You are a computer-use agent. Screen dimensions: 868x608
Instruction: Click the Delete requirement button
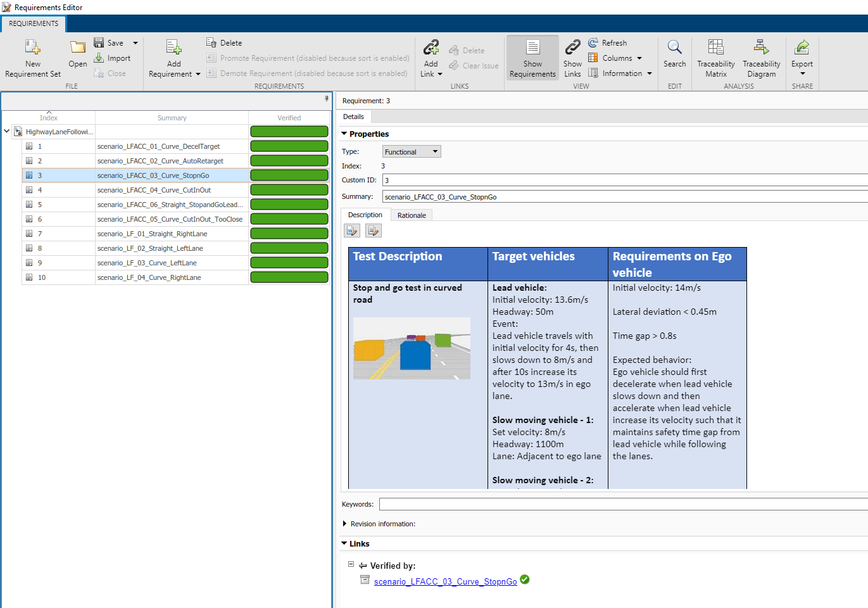tap(224, 43)
